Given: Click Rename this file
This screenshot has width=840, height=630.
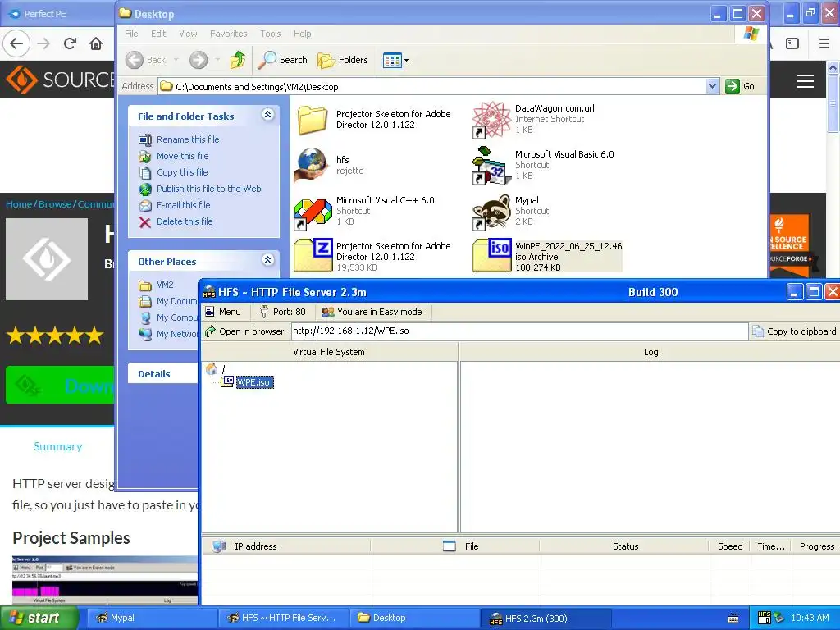Looking at the screenshot, I should 188,139.
